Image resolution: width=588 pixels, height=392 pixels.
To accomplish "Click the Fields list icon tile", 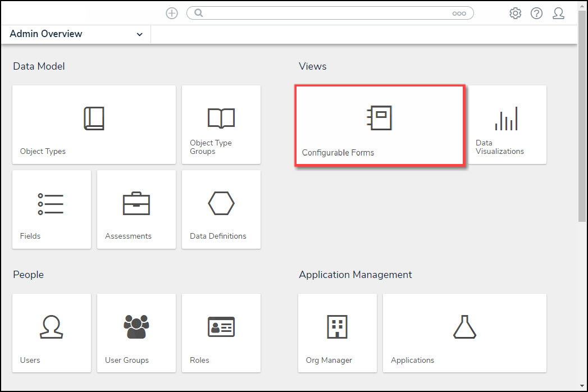I will click(51, 209).
